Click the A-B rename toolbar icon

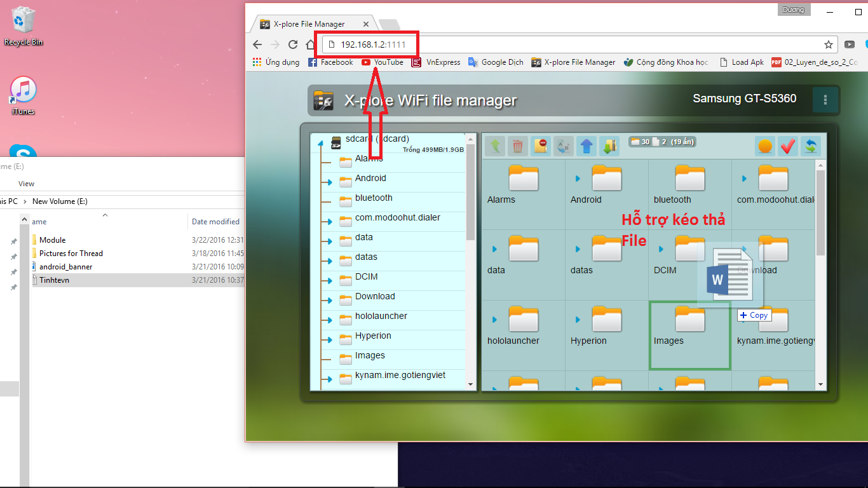[564, 146]
